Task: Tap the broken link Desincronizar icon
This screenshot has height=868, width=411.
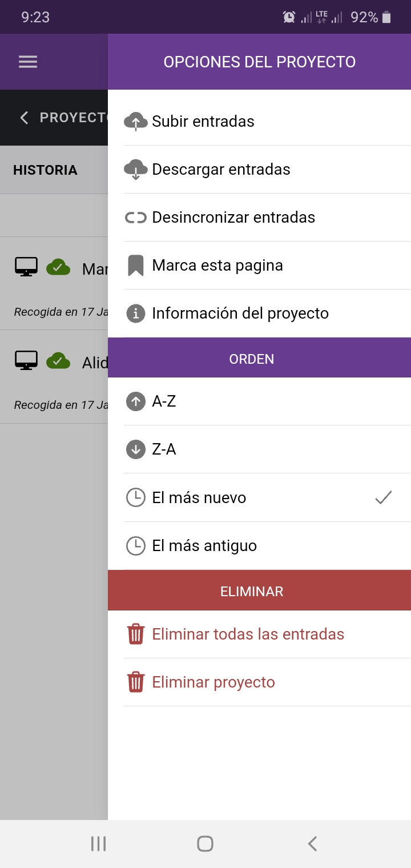Action: coord(136,218)
